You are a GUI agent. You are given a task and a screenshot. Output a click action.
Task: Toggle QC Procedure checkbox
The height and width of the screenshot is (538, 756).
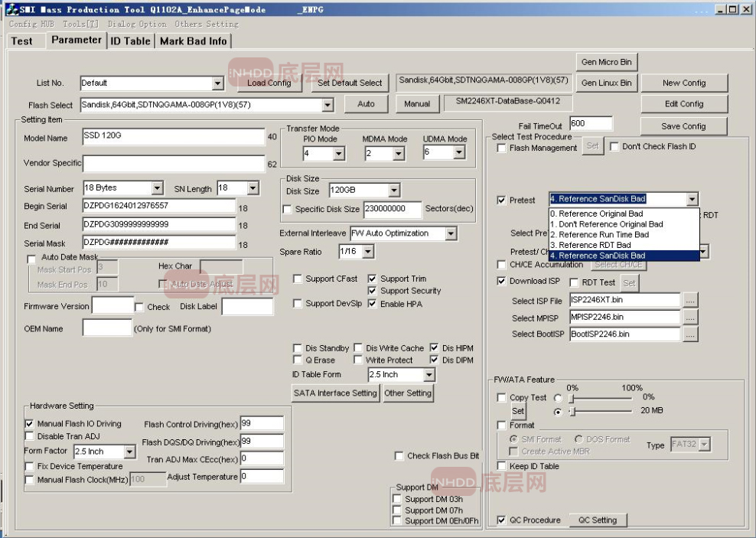point(501,520)
